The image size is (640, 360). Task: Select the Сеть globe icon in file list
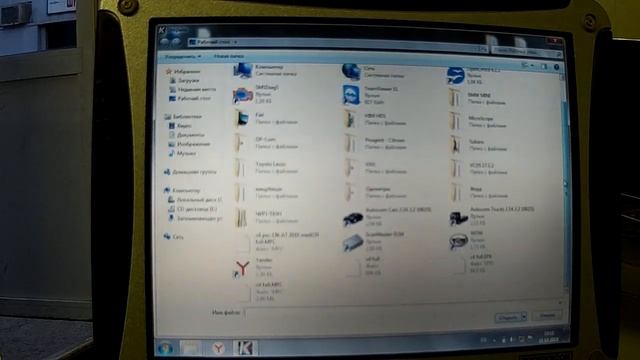351,72
